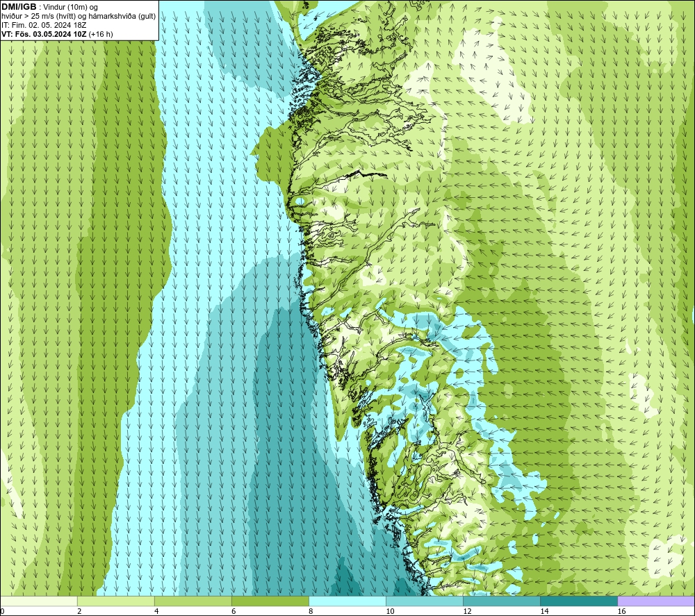The height and width of the screenshot is (616, 695).
Task: Click the '6' colorbar scale label
Action: 234,611
